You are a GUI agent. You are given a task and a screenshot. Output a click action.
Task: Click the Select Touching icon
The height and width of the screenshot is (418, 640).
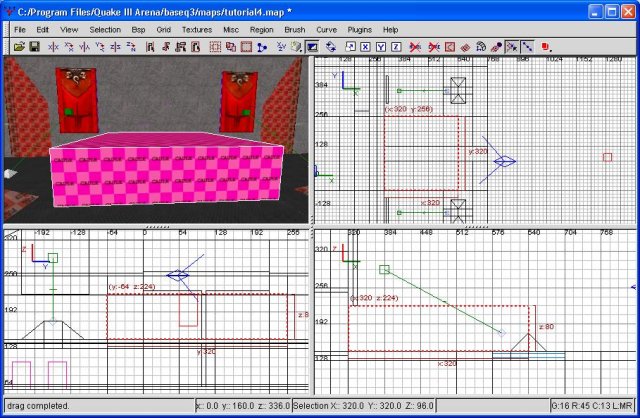point(166,47)
